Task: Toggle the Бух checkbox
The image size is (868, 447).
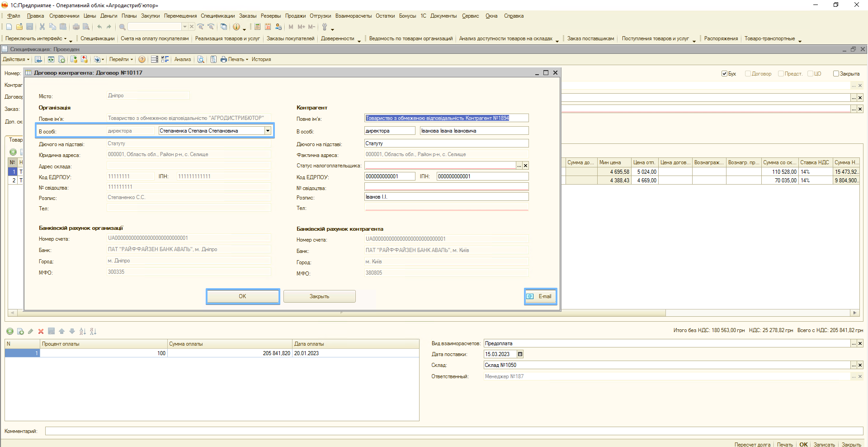Action: pos(724,74)
